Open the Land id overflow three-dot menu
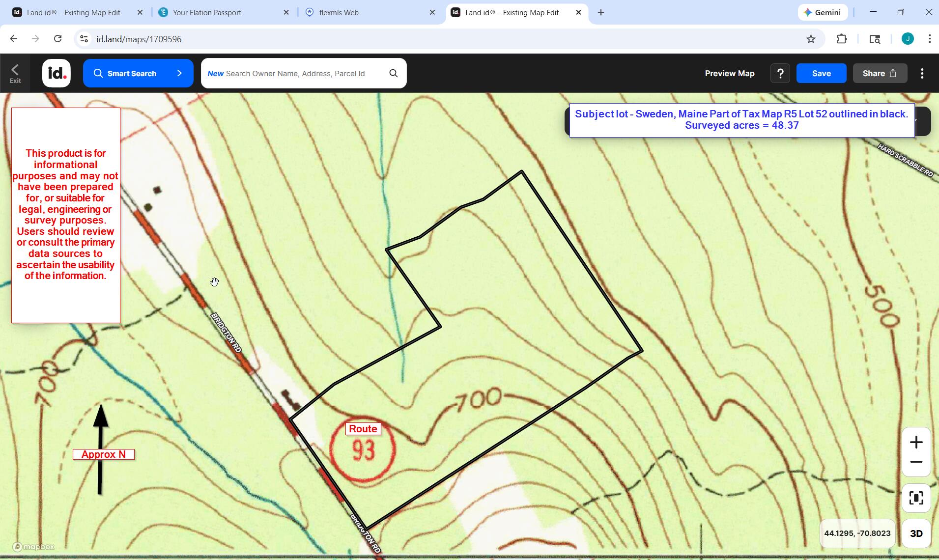This screenshot has width=939, height=560. pyautogui.click(x=922, y=73)
